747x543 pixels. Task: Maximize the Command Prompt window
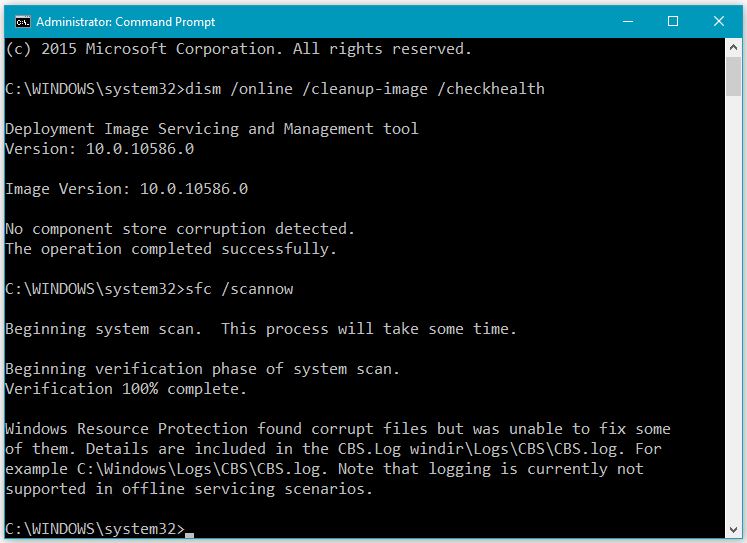point(673,21)
